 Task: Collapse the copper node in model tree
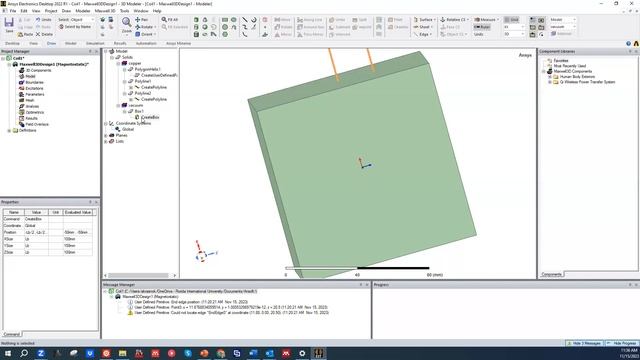coord(118,64)
